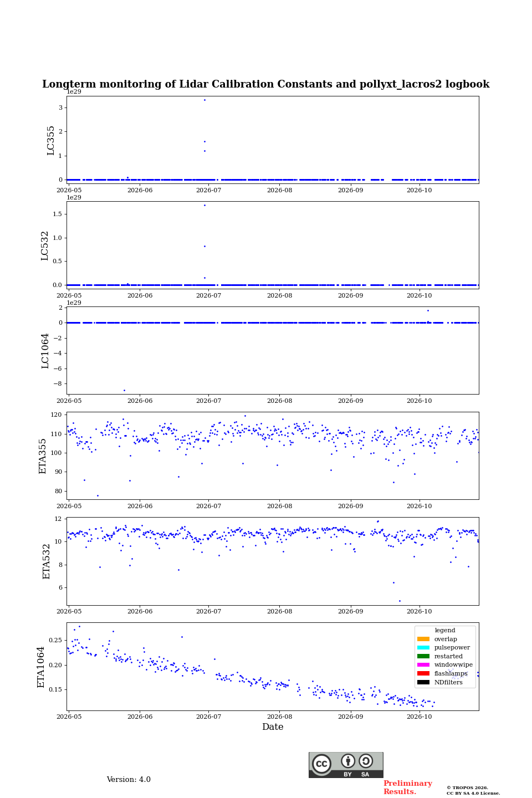The height and width of the screenshot is (798, 532).
Task: Click the red "Preliminary Results." text
Action: click(x=407, y=787)
